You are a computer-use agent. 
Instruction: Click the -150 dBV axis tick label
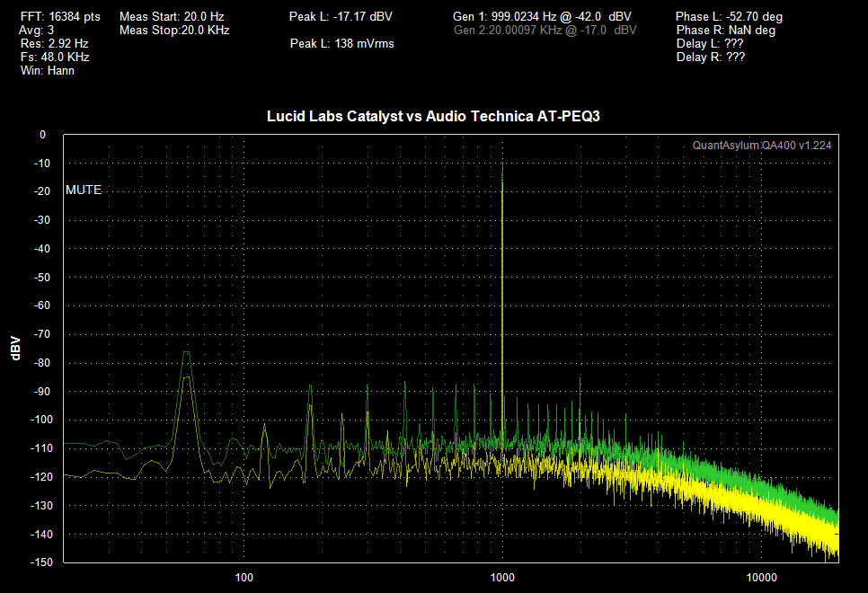pyautogui.click(x=41, y=562)
